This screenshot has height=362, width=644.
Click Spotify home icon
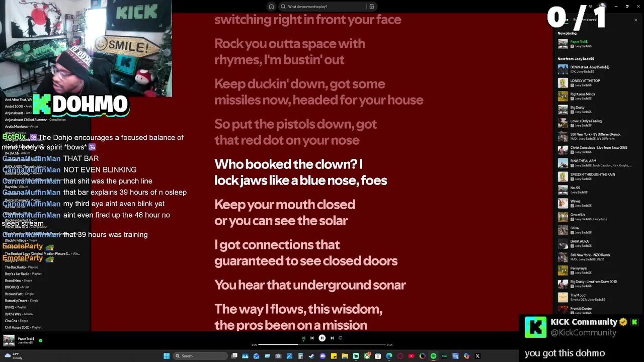[271, 7]
